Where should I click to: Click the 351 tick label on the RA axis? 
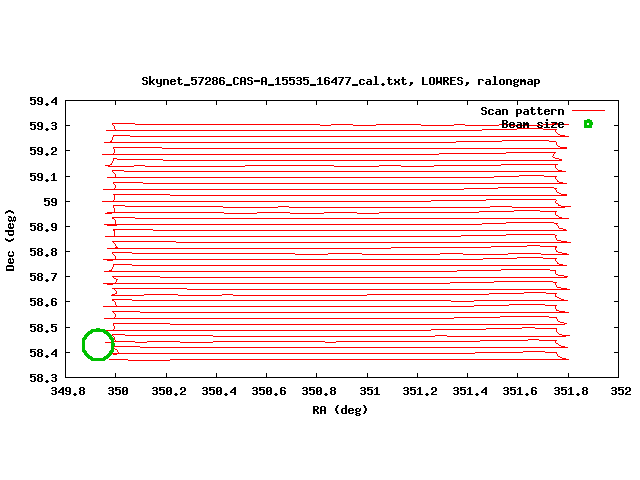click(369, 392)
